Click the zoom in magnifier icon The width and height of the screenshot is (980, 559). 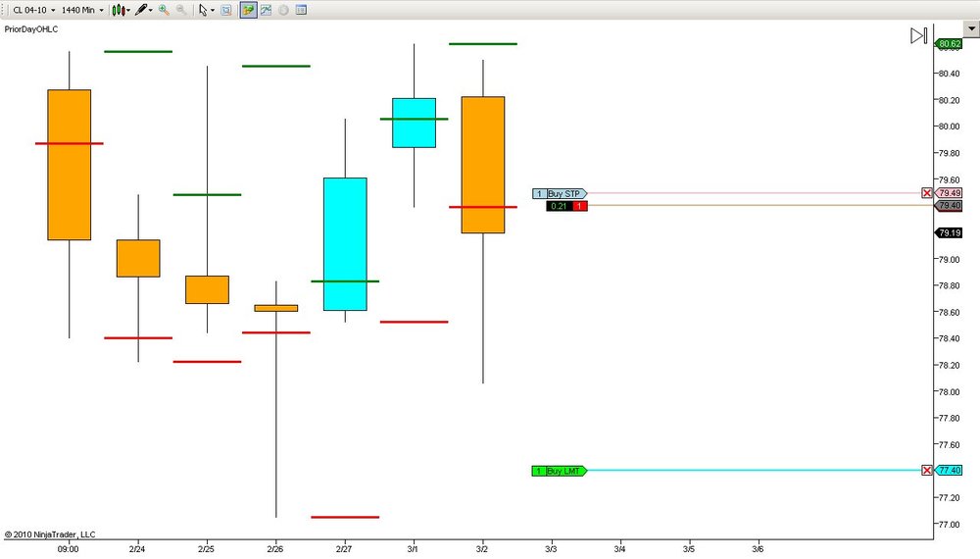[x=164, y=10]
